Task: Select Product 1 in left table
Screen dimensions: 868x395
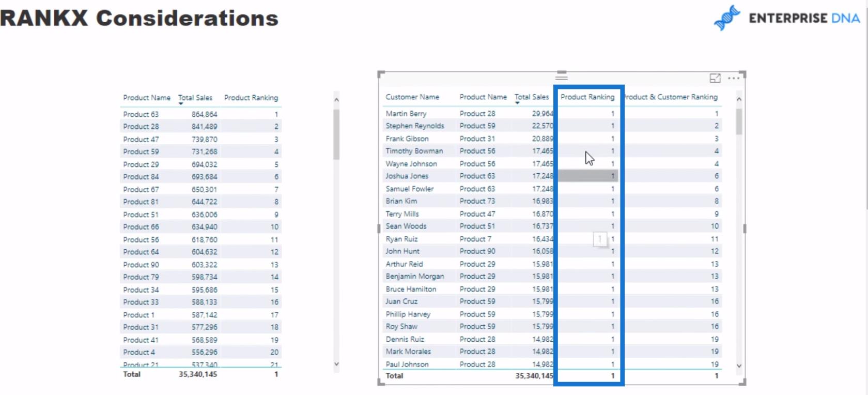Action: pos(138,315)
